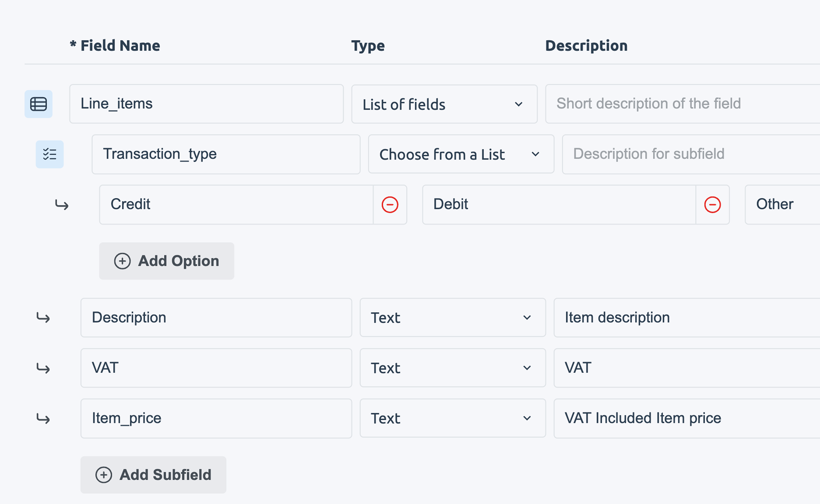Click the subfield arrow icon beside Item_price

pyautogui.click(x=43, y=419)
